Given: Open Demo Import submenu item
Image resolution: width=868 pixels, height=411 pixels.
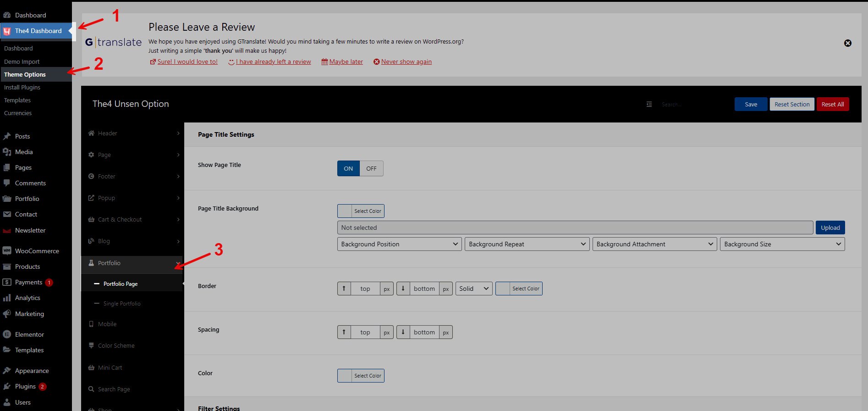Looking at the screenshot, I should tap(22, 61).
